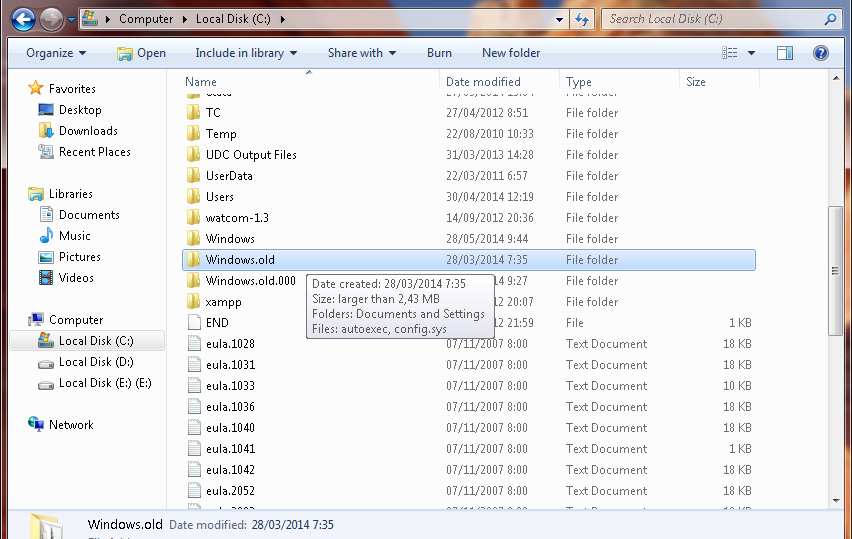
Task: Click the scrollbar down arrow
Action: [x=836, y=501]
